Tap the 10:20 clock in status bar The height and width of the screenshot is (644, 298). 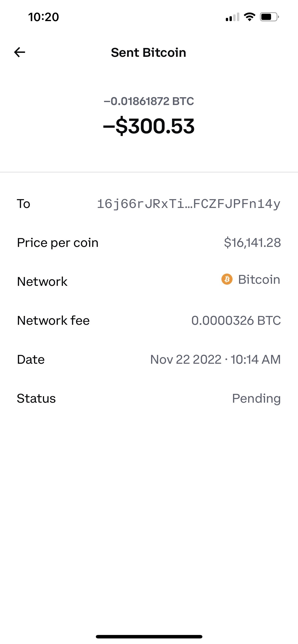(44, 17)
